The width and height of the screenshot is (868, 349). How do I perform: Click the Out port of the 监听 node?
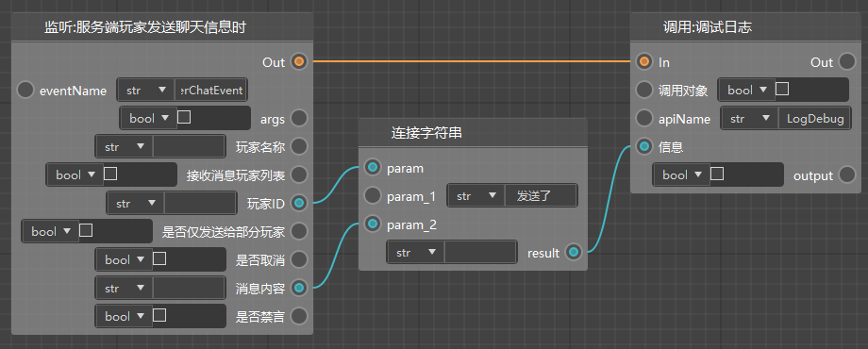[x=299, y=61]
